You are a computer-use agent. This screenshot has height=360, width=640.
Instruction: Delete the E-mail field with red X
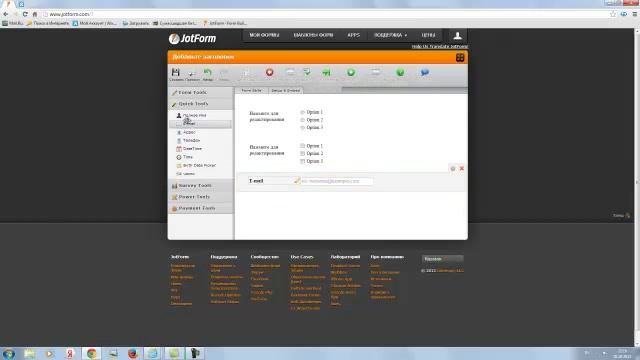[462, 168]
